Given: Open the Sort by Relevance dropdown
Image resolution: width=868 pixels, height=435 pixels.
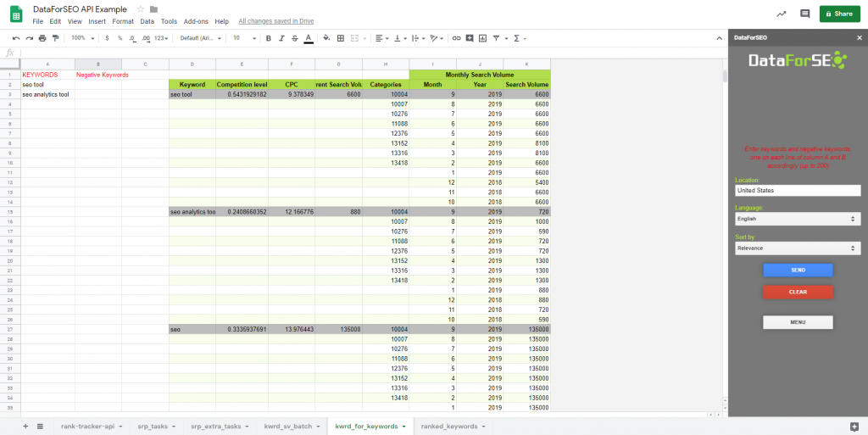Looking at the screenshot, I should click(x=798, y=248).
